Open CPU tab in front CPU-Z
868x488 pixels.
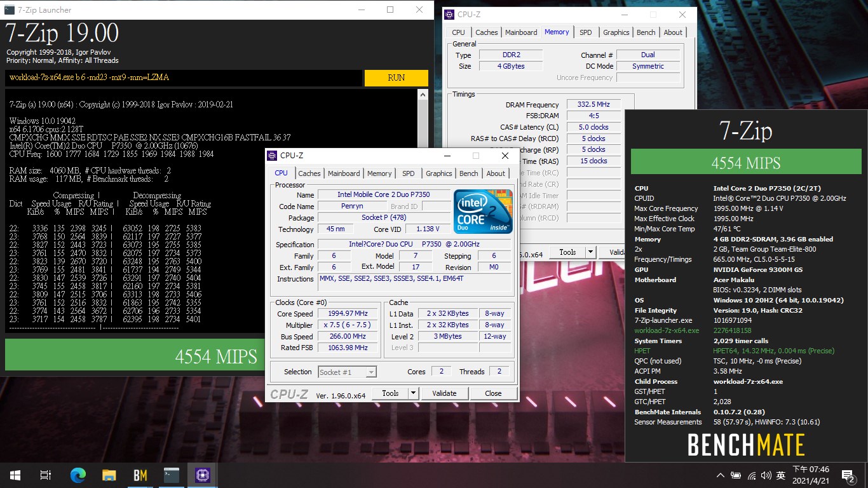[281, 173]
